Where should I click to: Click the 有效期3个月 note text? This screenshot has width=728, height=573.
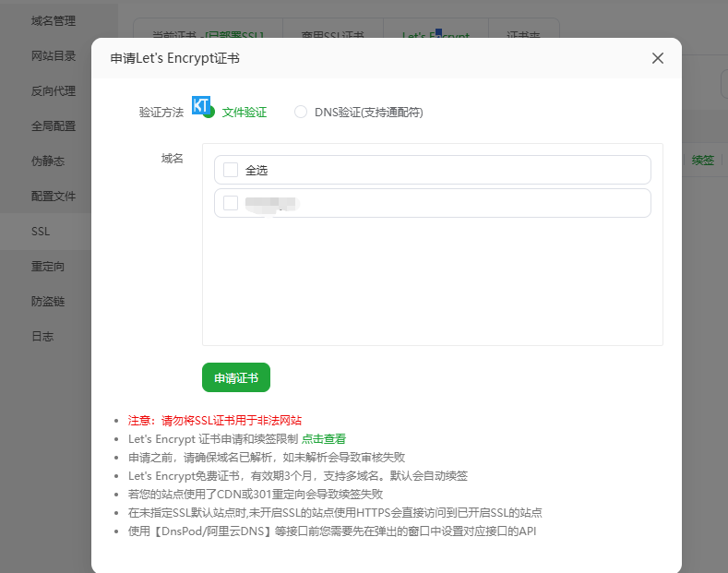[x=298, y=475]
